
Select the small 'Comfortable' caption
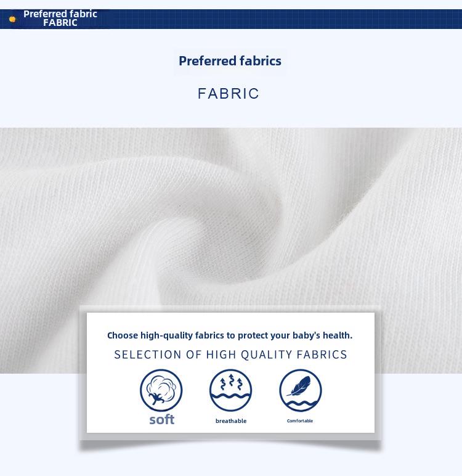click(300, 421)
